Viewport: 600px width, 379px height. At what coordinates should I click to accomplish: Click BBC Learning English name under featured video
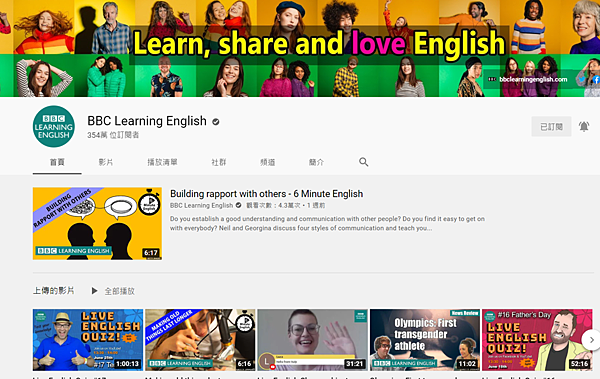tap(201, 206)
